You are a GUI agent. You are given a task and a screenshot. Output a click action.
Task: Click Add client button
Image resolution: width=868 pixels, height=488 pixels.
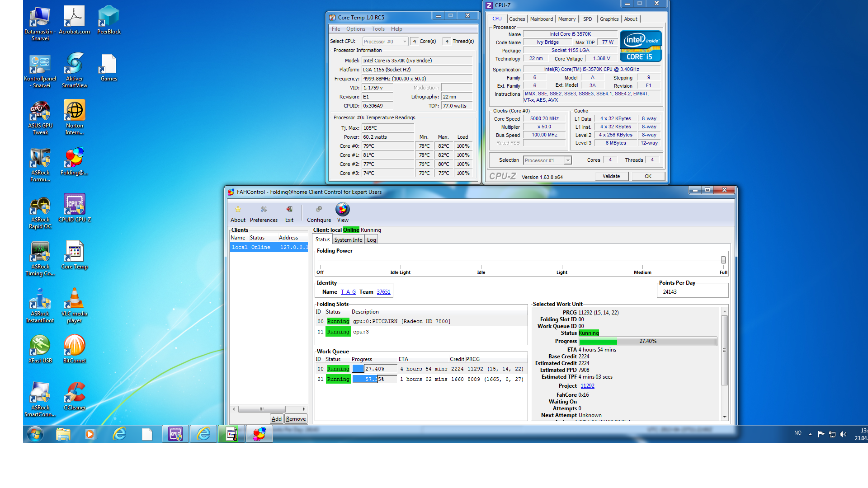point(277,419)
